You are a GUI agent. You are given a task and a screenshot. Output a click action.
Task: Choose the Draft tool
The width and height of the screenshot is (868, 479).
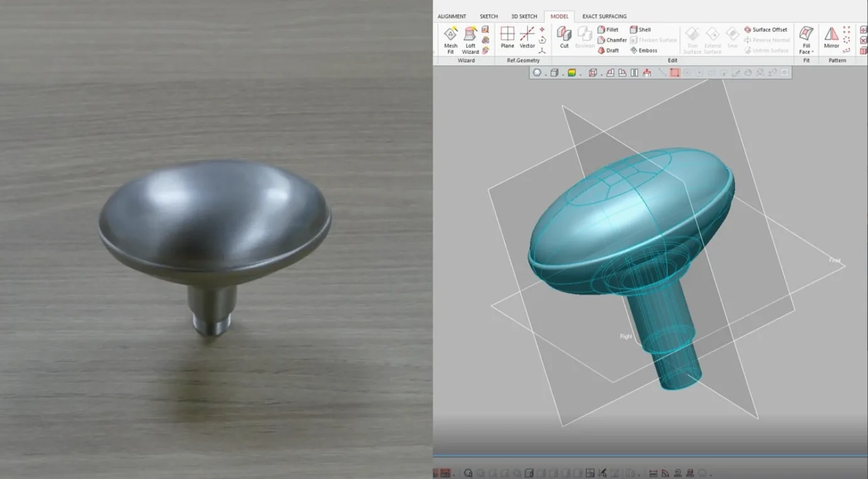(608, 50)
